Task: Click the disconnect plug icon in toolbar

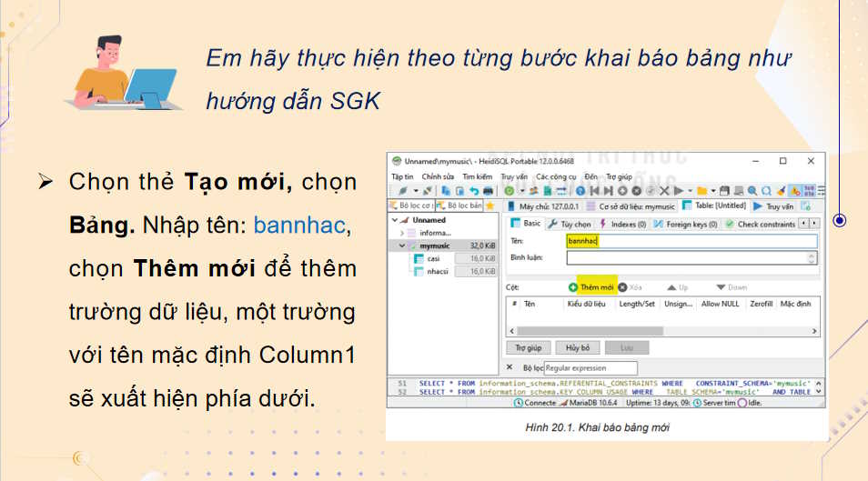Action: point(427,191)
